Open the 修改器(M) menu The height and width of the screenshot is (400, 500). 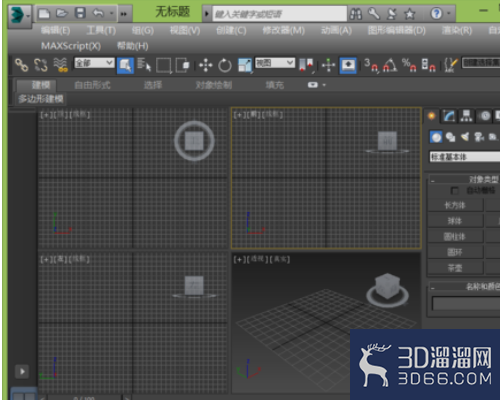284,31
